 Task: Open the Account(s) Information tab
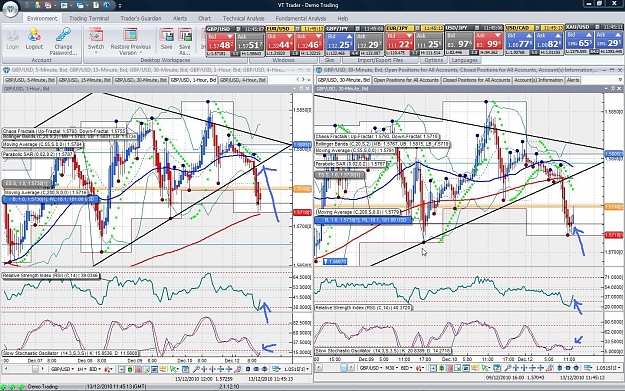point(539,80)
